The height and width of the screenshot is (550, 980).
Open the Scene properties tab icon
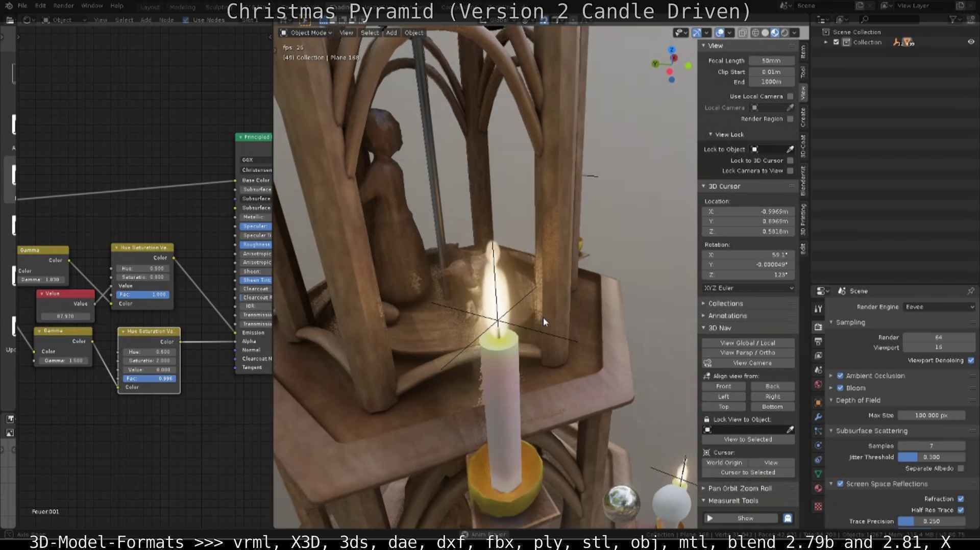(x=818, y=370)
